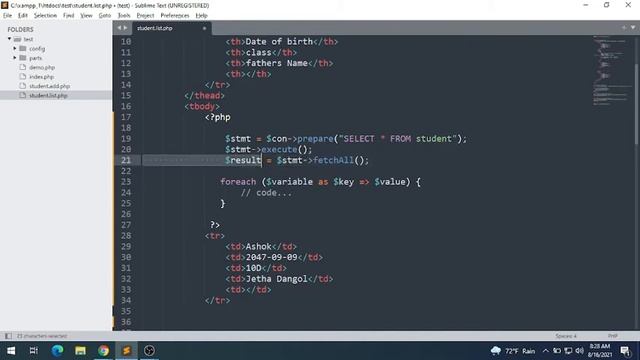Change indentation via Spaces: 4

[566, 336]
